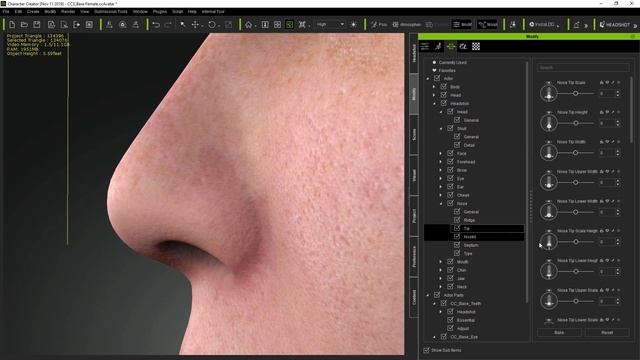Toggle the green highlighted viewport mode icon
The image size is (640, 360).
pos(289,24)
